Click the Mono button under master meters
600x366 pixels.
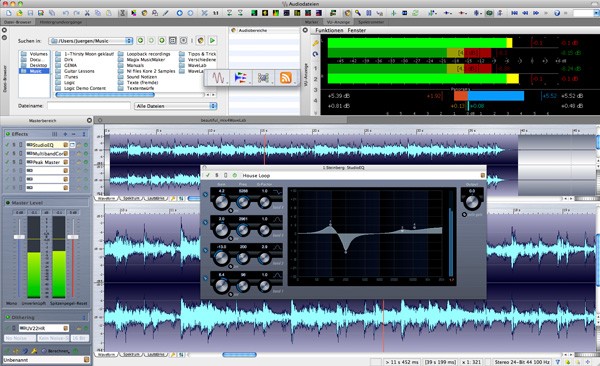tap(11, 303)
